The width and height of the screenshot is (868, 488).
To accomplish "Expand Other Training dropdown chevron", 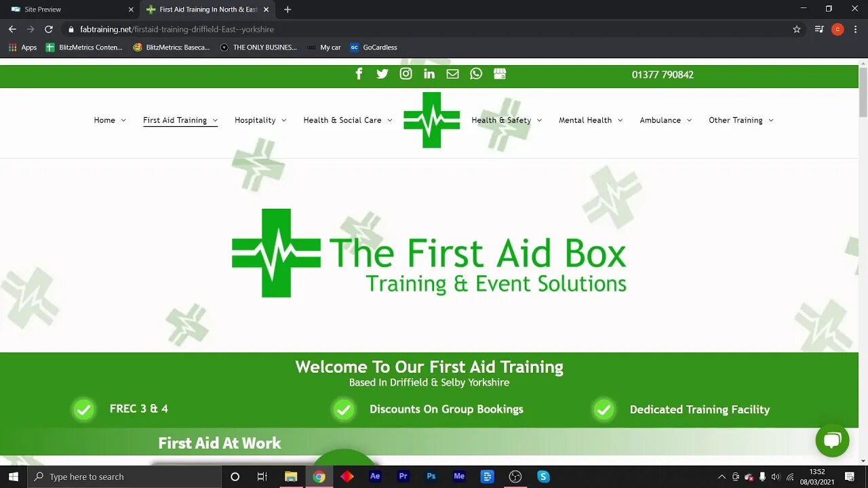I will (x=770, y=121).
